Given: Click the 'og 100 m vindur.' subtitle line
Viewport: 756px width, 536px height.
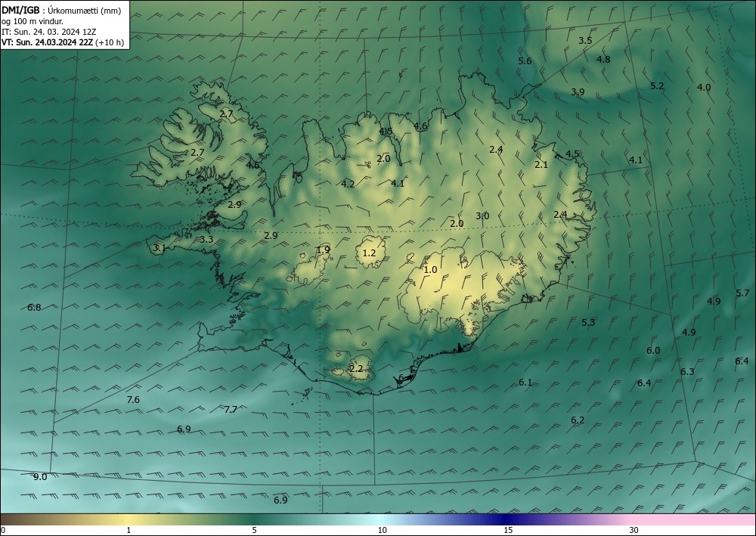Looking at the screenshot, I should coord(33,21).
